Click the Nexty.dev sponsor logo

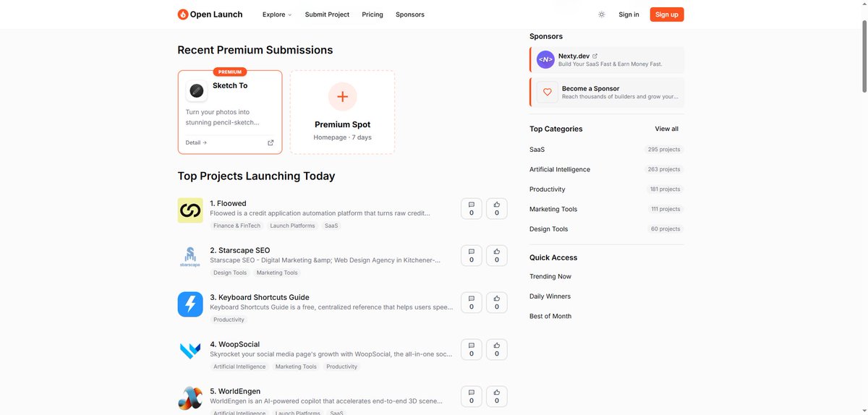point(545,59)
